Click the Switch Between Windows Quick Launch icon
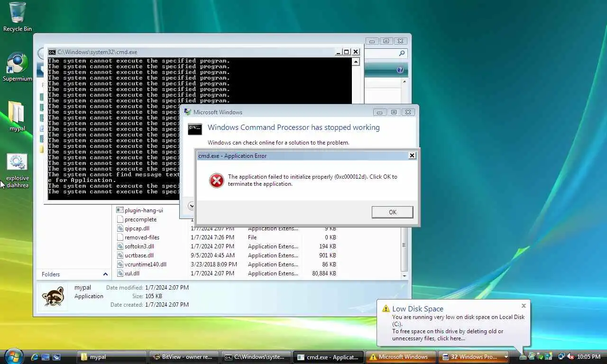 click(x=56, y=357)
